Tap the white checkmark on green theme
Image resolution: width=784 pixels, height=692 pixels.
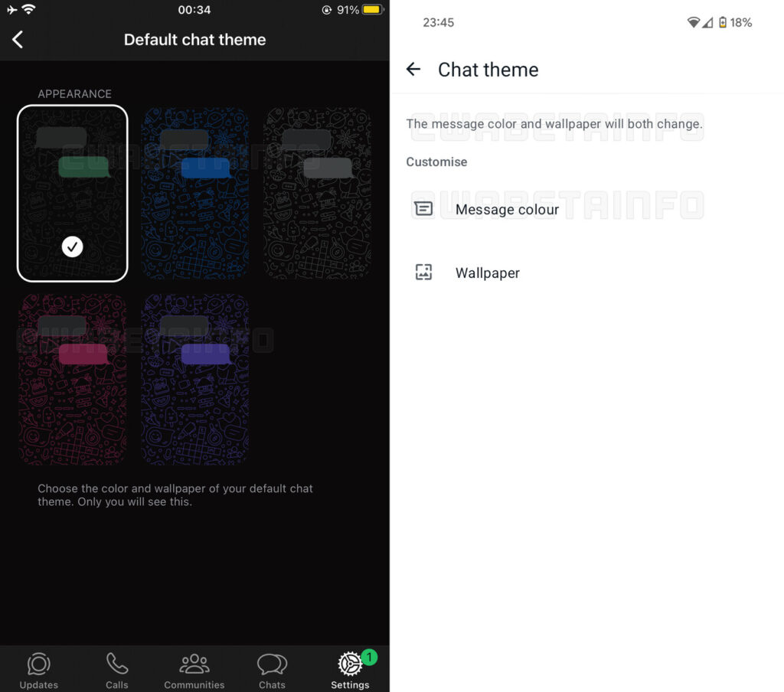coord(72,246)
